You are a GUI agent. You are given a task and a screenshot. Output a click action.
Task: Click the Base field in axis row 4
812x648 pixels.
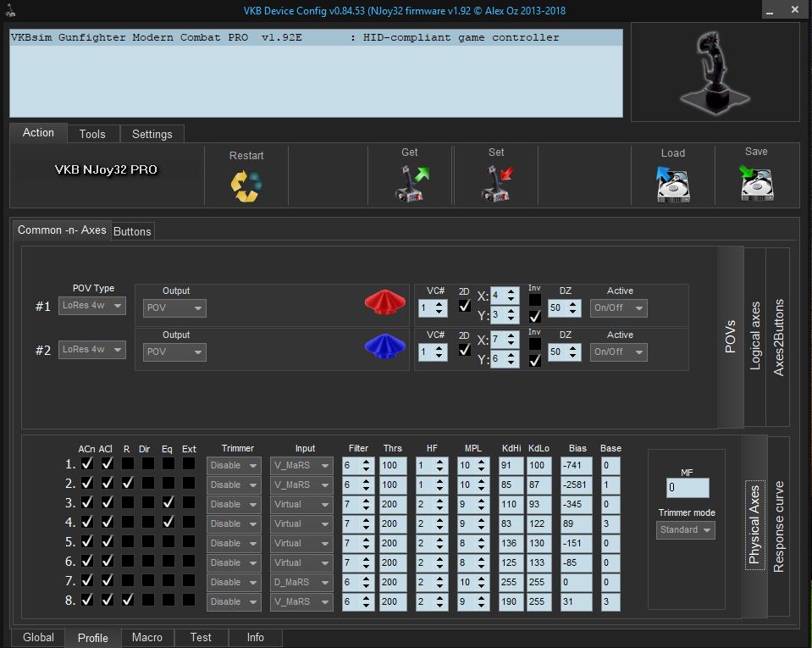(x=610, y=523)
